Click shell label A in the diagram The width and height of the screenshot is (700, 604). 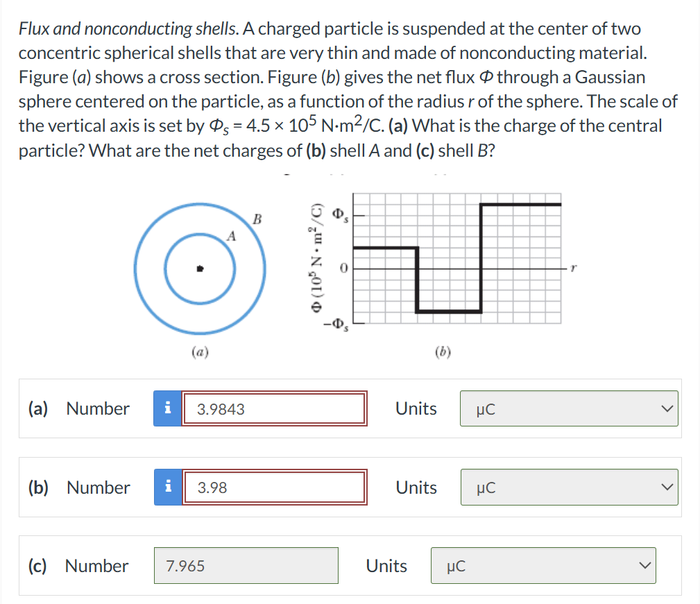(231, 236)
